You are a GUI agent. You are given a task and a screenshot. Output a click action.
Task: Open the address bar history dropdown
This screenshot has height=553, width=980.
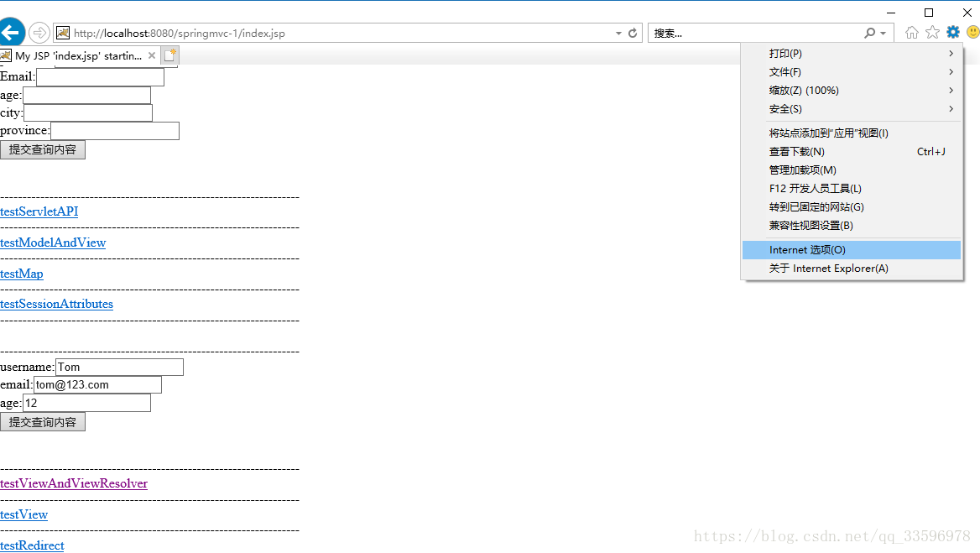click(x=618, y=33)
